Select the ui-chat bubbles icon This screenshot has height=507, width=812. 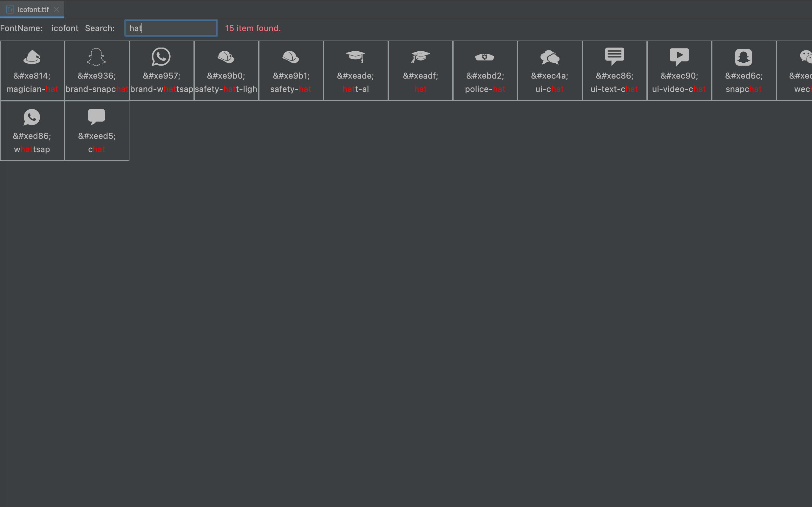coord(550,57)
